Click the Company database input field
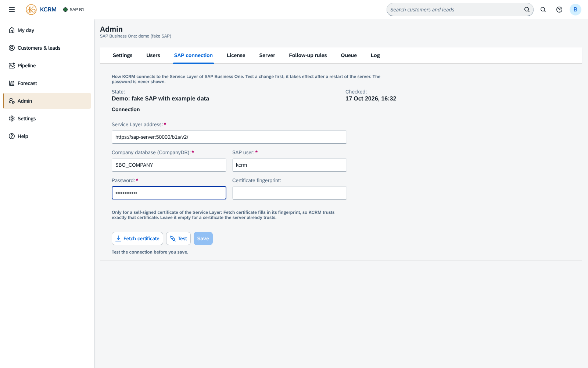This screenshot has width=588, height=368. (x=169, y=165)
